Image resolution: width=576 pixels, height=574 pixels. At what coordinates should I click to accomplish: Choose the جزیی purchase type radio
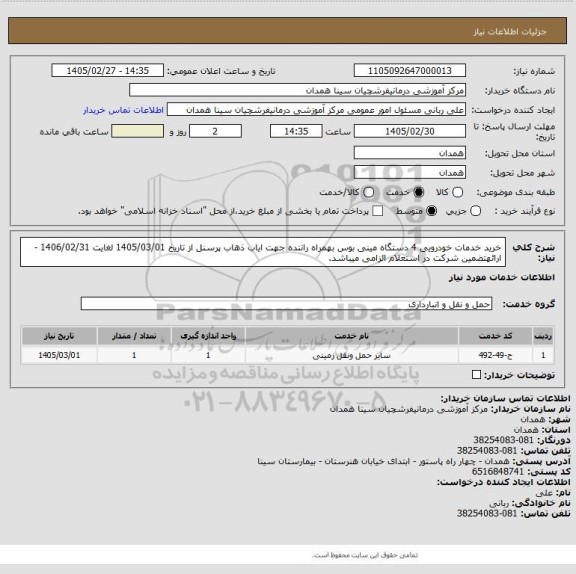click(475, 211)
